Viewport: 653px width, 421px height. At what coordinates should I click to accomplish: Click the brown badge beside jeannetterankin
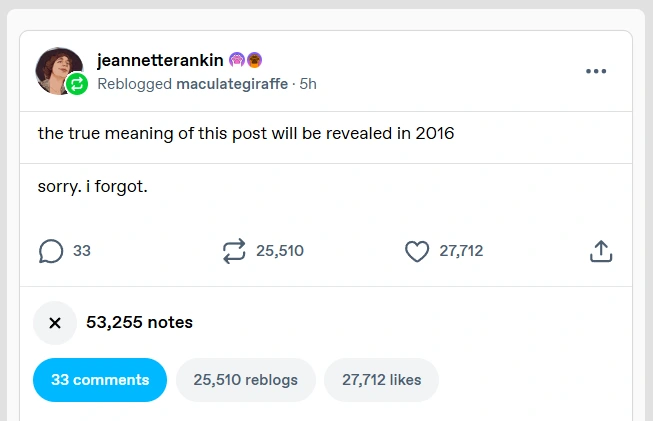[x=254, y=60]
